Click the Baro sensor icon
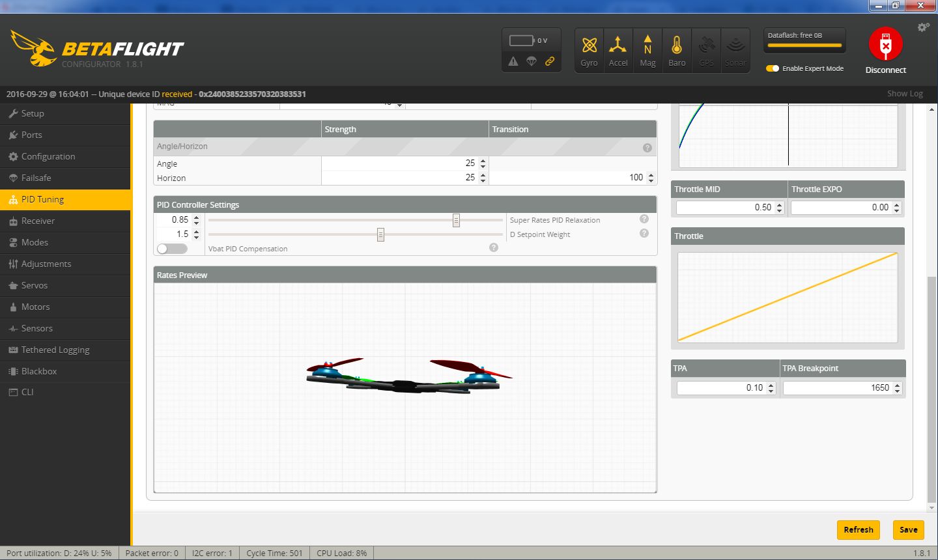The image size is (938, 560). pos(677,50)
